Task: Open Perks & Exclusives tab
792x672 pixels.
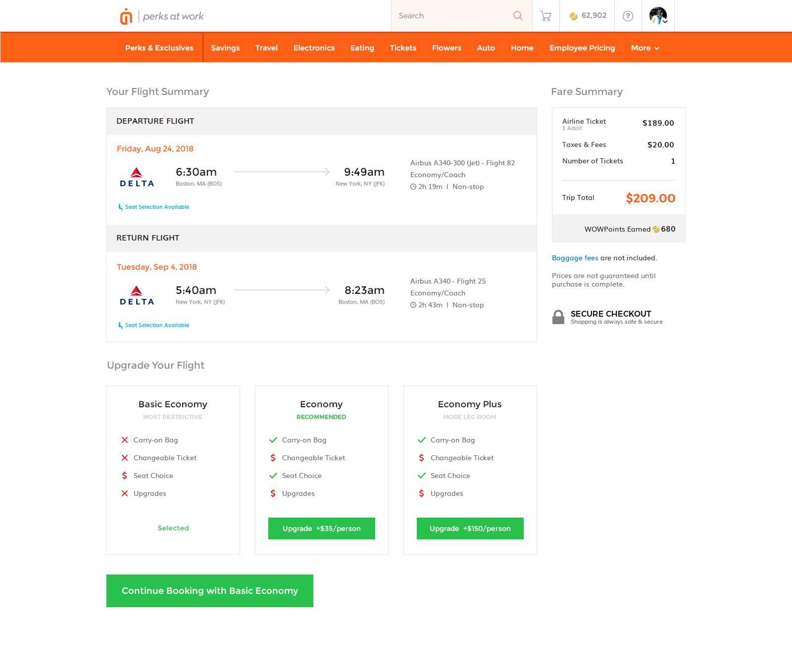Action: point(159,48)
